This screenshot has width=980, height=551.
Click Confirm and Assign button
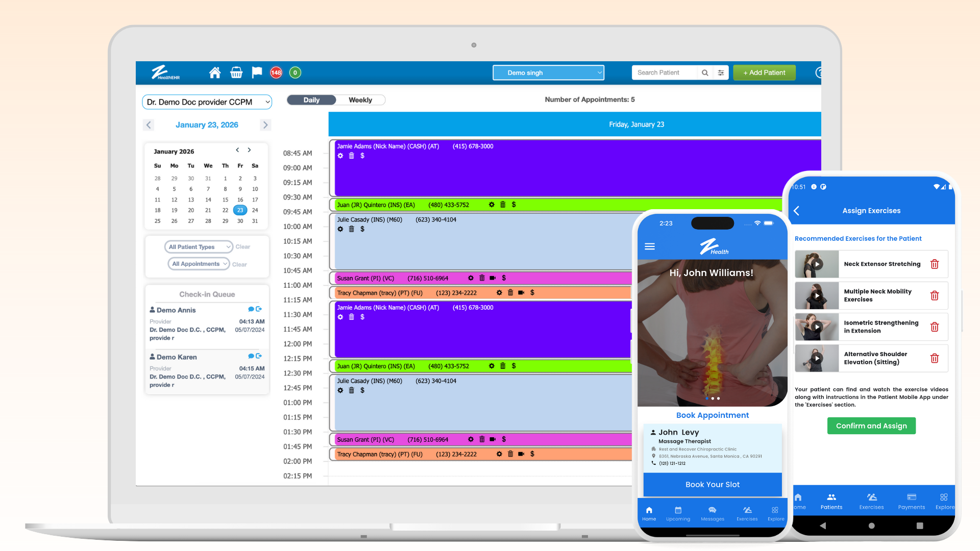click(871, 426)
